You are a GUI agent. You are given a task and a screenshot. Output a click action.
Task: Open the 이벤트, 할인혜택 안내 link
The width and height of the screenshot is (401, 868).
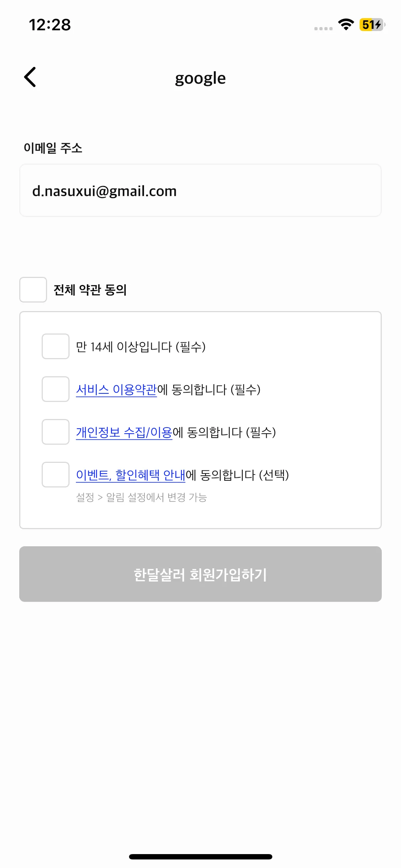[131, 475]
